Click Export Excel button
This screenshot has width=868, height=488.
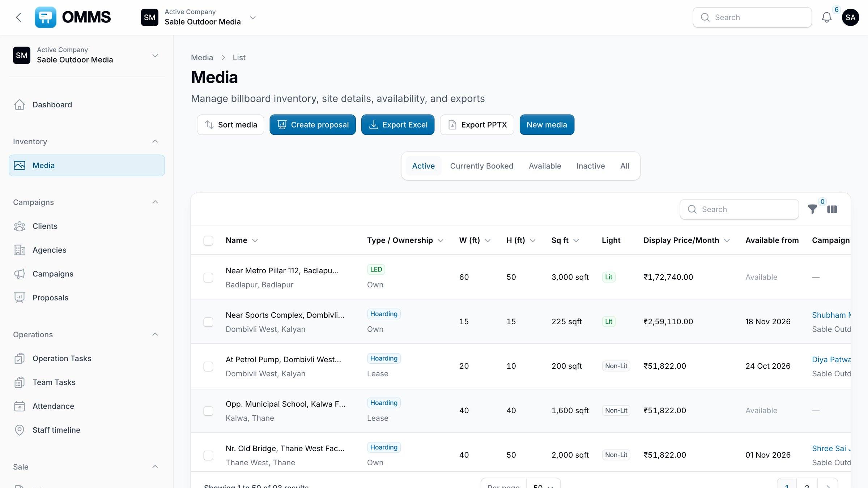click(398, 125)
